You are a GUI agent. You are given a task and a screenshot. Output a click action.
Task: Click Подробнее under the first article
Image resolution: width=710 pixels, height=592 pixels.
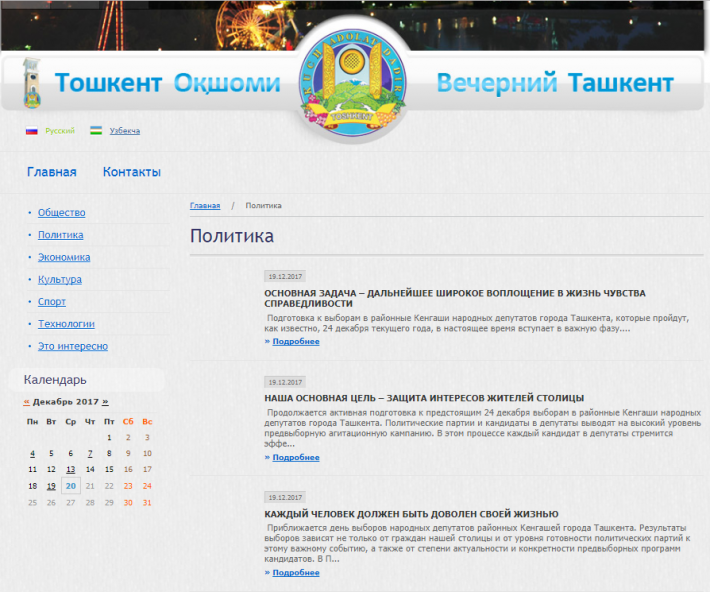(x=295, y=341)
